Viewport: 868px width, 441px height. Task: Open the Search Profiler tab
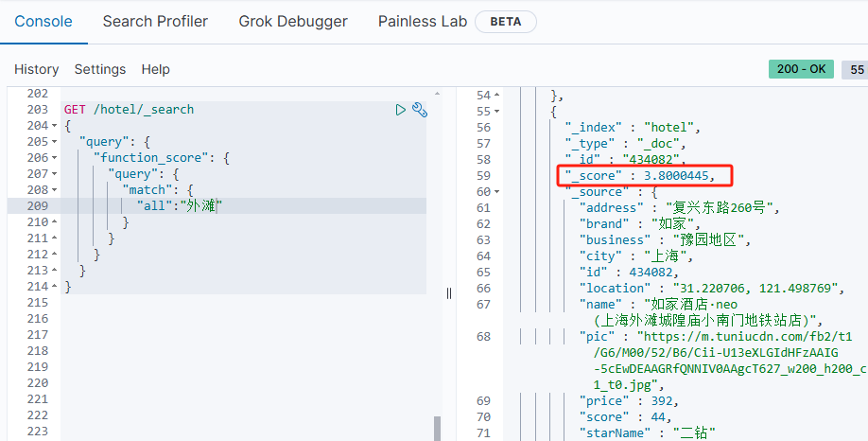tap(155, 22)
